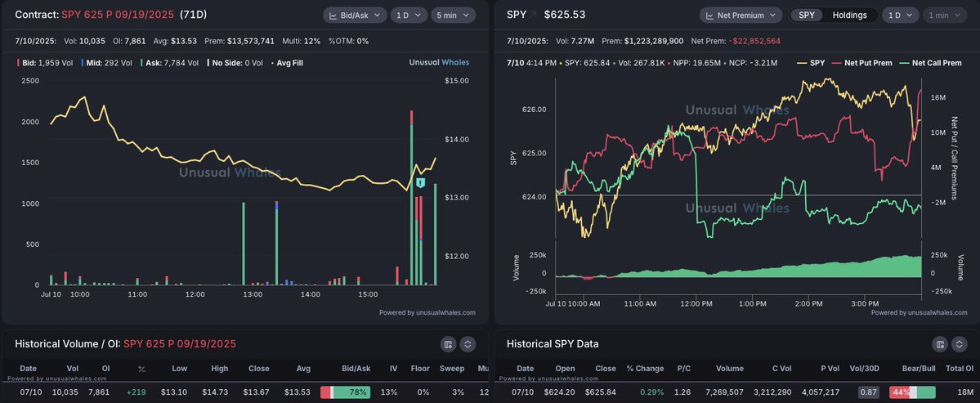Expand the Historical SPY Data panel
The height and width of the screenshot is (403, 980).
coord(960,344)
